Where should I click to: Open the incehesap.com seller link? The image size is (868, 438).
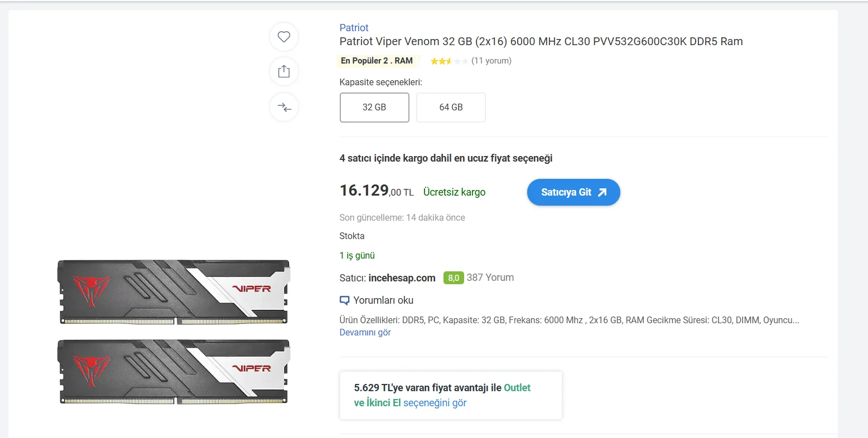(402, 278)
